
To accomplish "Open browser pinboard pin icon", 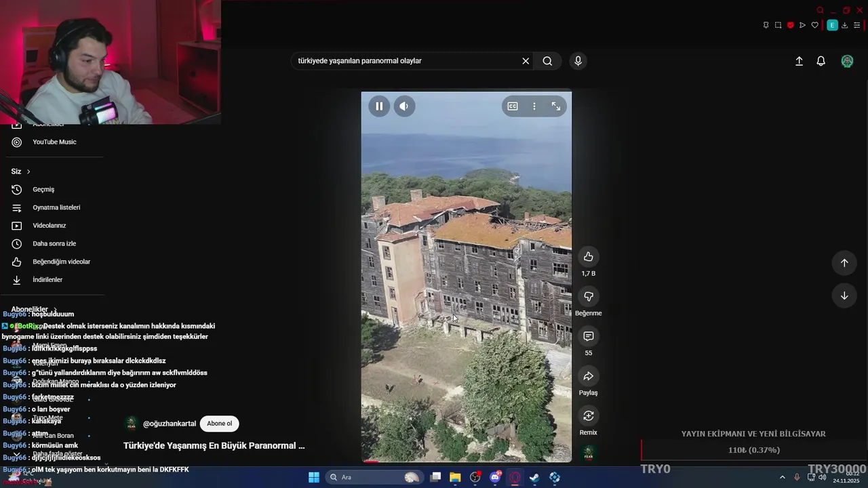I will click(x=766, y=25).
